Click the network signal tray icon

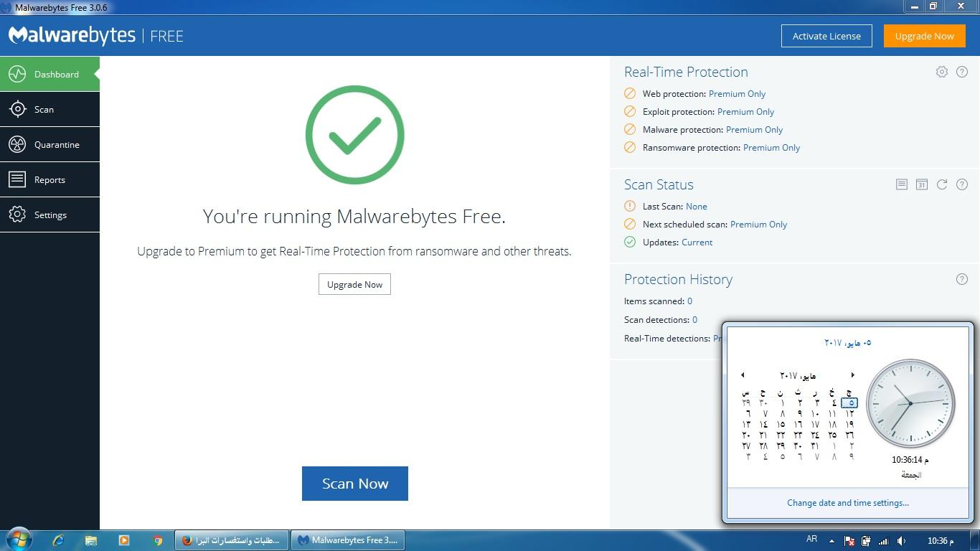click(x=884, y=541)
